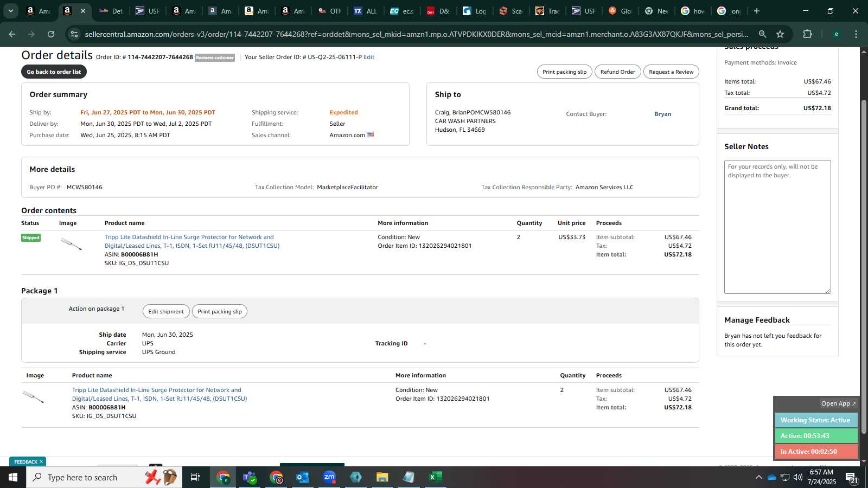Viewport: 868px width, 488px height.
Task: Open Outlook from taskbar
Action: [x=303, y=477]
